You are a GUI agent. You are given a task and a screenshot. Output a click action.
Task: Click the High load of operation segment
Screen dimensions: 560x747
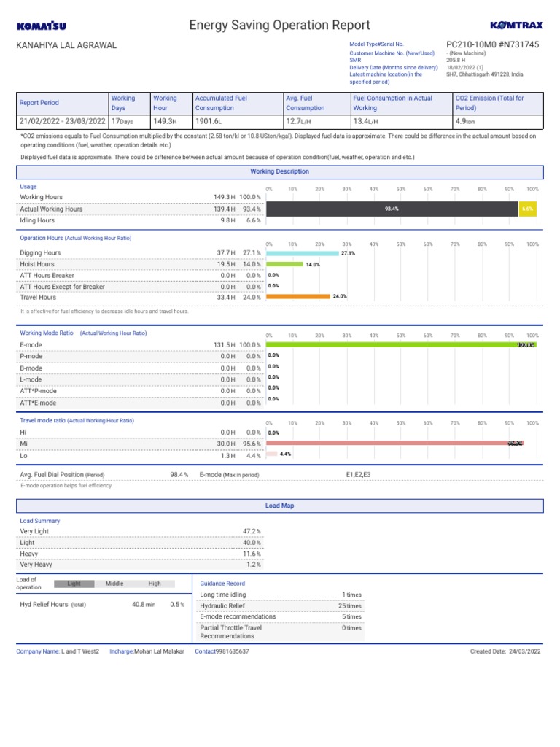click(x=155, y=584)
